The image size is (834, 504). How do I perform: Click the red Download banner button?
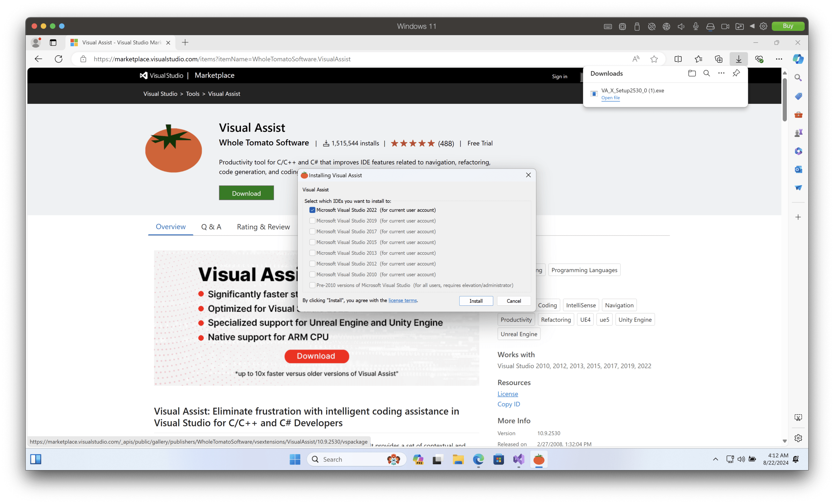coord(316,356)
